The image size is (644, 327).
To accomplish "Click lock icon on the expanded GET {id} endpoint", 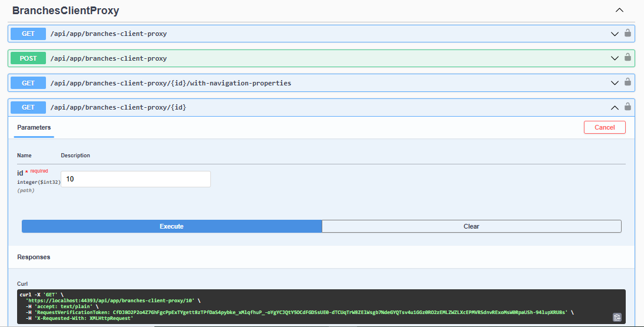I will click(x=628, y=107).
